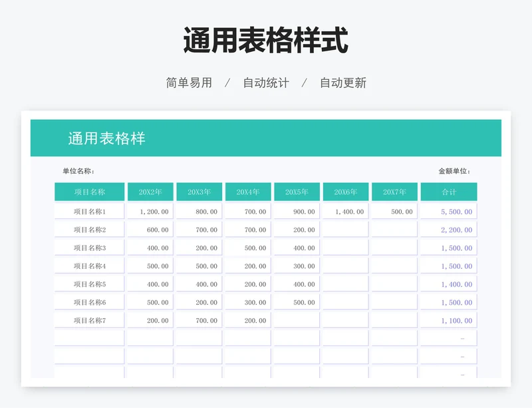532x408 pixels.
Task: Select the 项目名称 column header
Action: [89, 192]
